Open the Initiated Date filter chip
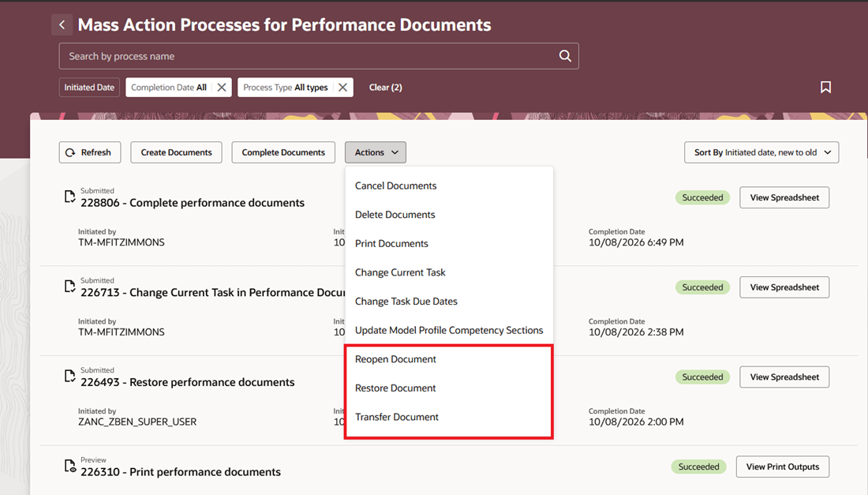 click(x=89, y=88)
